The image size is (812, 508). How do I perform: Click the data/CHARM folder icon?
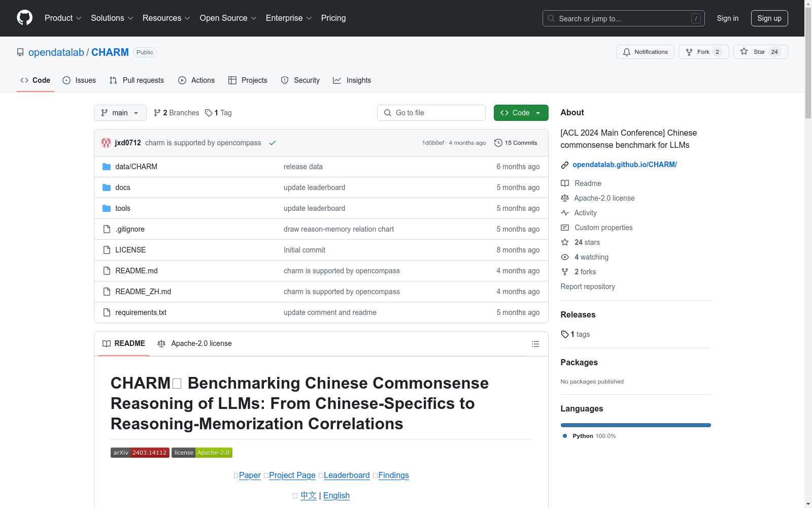point(107,167)
